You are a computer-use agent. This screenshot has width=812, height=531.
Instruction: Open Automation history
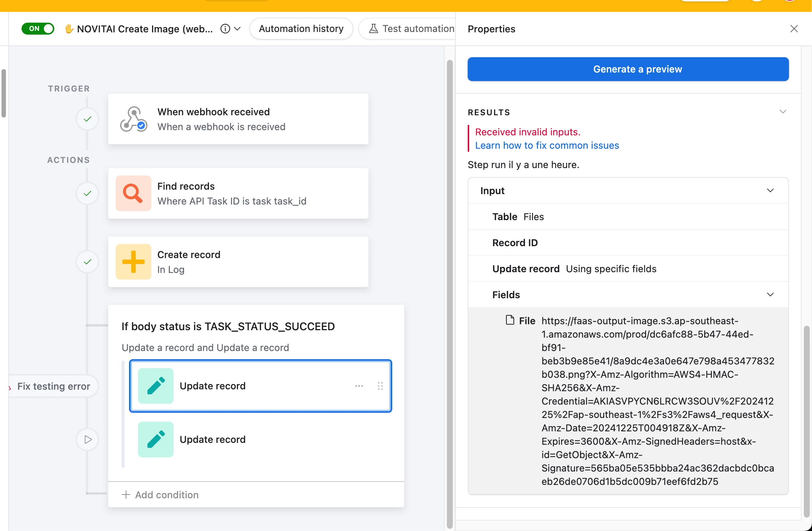(301, 29)
